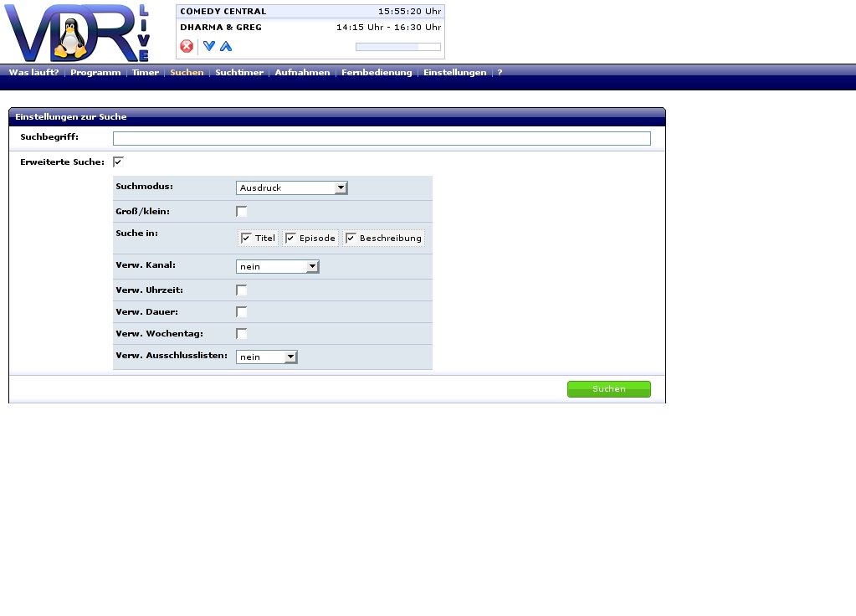Uncheck the Erweiterte Suche checkbox
856x616 pixels.
tap(118, 162)
